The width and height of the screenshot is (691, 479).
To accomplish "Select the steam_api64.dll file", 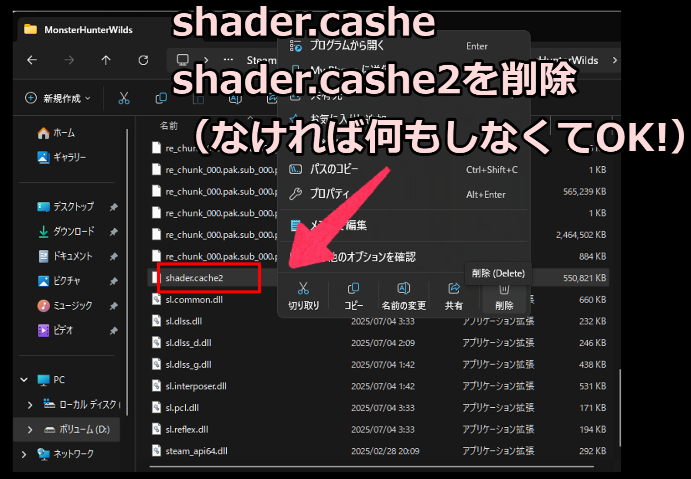I will click(x=200, y=451).
